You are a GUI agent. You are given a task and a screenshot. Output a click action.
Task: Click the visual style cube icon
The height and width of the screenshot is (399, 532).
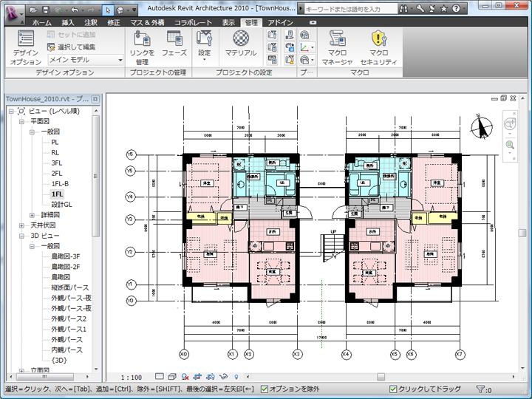tap(172, 376)
